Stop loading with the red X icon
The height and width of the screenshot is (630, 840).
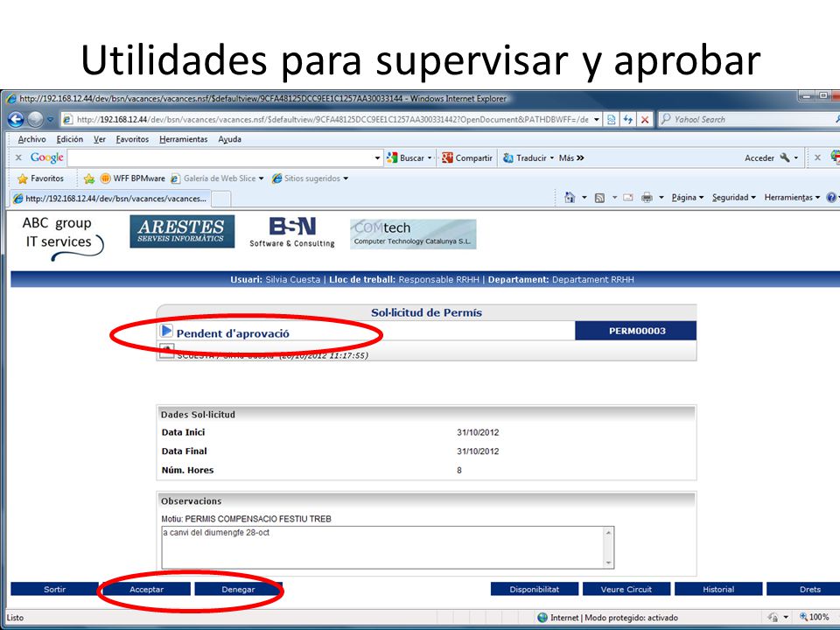645,120
